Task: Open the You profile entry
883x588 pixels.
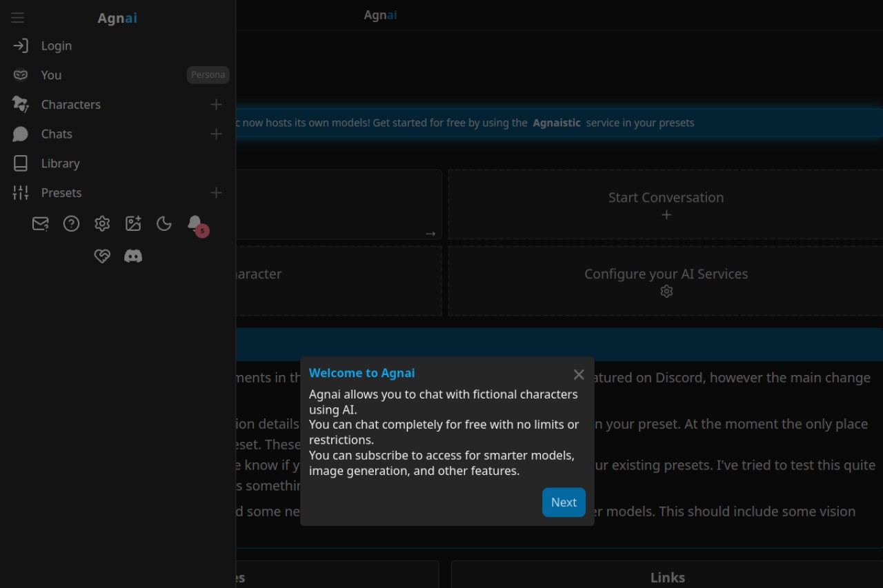Action: click(x=51, y=75)
